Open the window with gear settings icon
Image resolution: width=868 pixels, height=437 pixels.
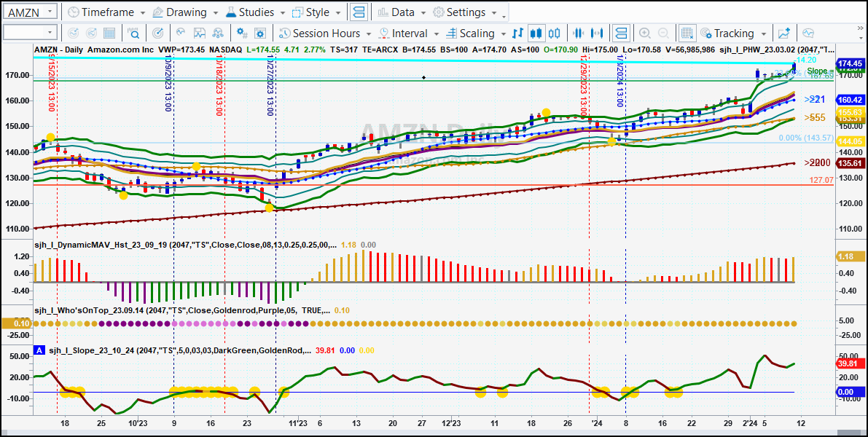point(261,34)
